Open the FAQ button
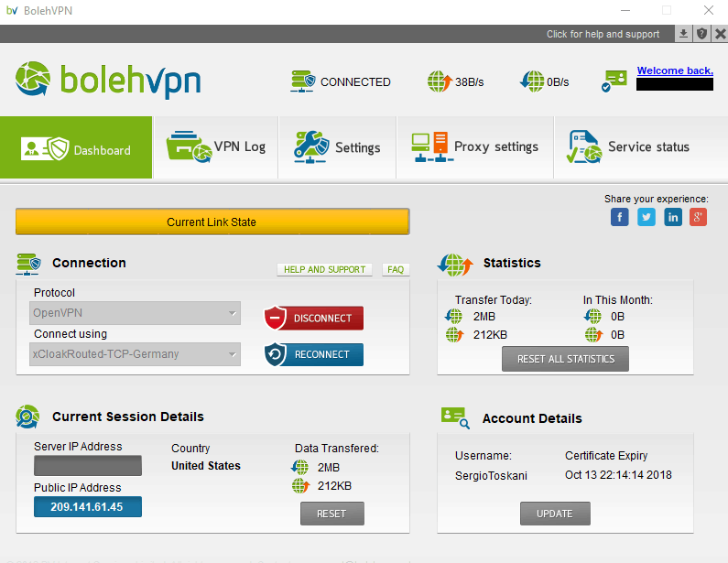728x563 pixels. pos(396,270)
